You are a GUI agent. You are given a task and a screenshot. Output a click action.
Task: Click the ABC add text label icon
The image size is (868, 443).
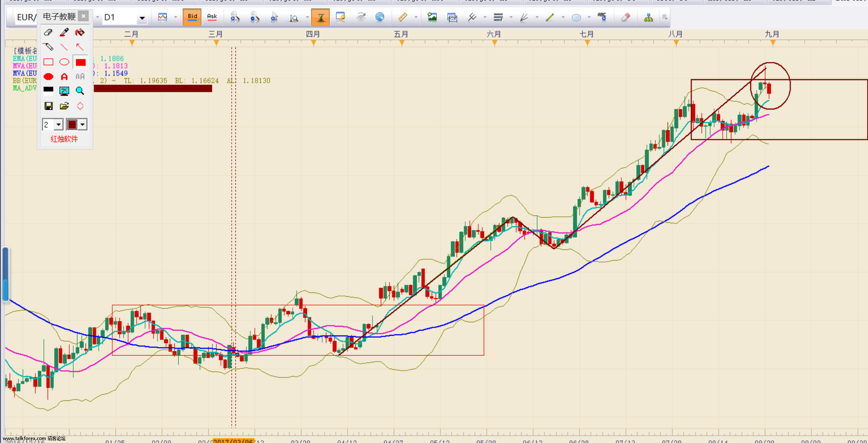(x=602, y=17)
